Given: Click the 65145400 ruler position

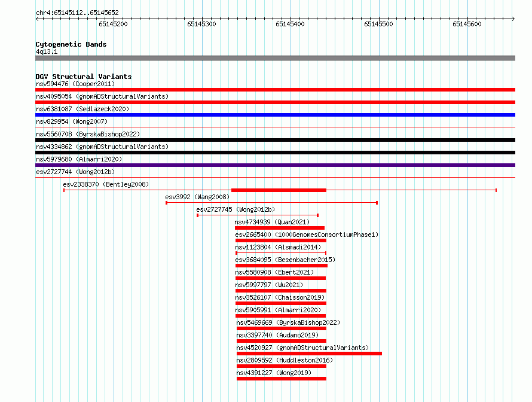Looking at the screenshot, I should tap(290, 24).
